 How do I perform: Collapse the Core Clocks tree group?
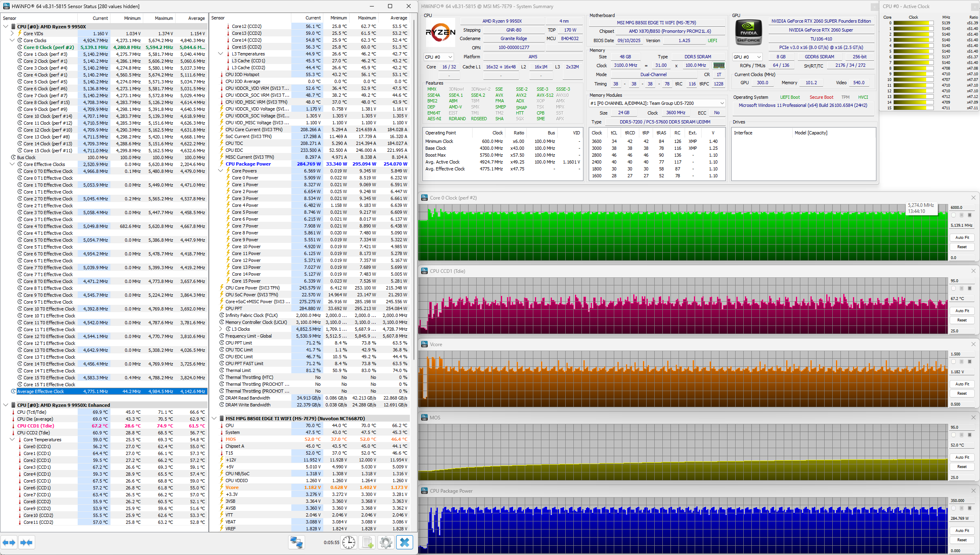[x=12, y=40]
